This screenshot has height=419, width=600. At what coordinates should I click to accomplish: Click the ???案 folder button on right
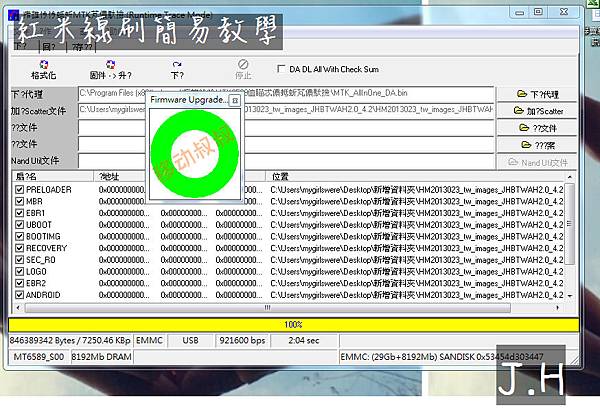(537, 145)
